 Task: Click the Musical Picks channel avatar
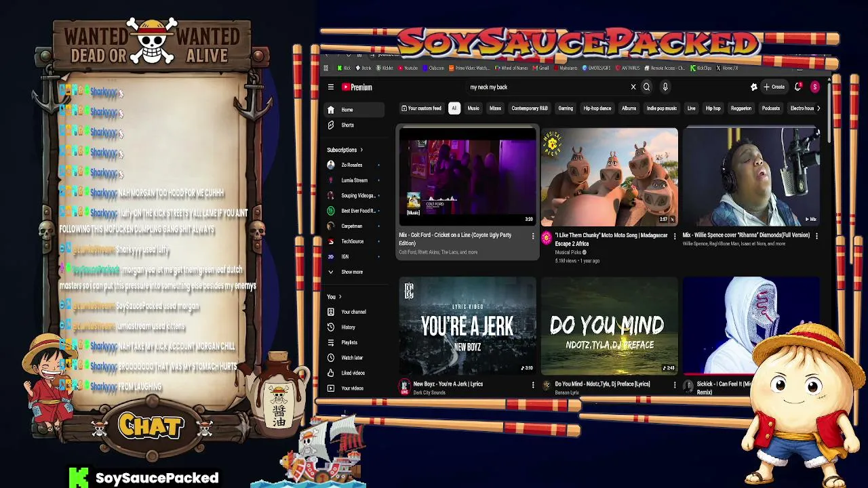click(547, 239)
